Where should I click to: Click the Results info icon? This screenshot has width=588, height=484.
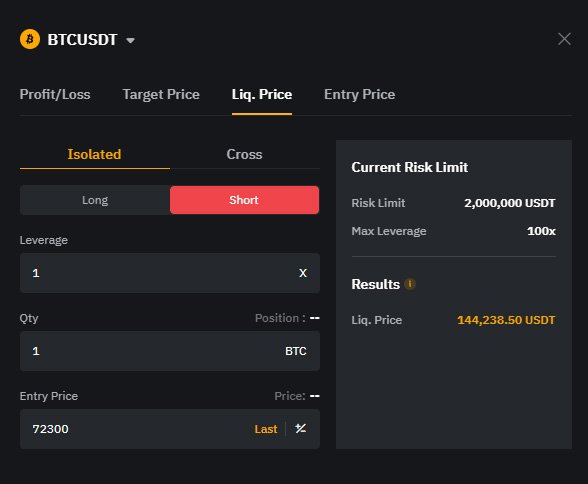point(410,284)
